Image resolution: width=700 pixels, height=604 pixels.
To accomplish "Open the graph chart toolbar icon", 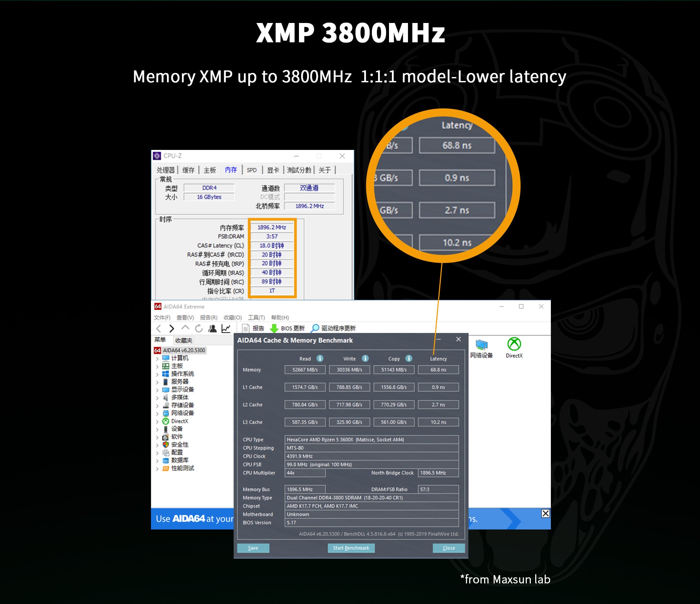I will pos(226,328).
